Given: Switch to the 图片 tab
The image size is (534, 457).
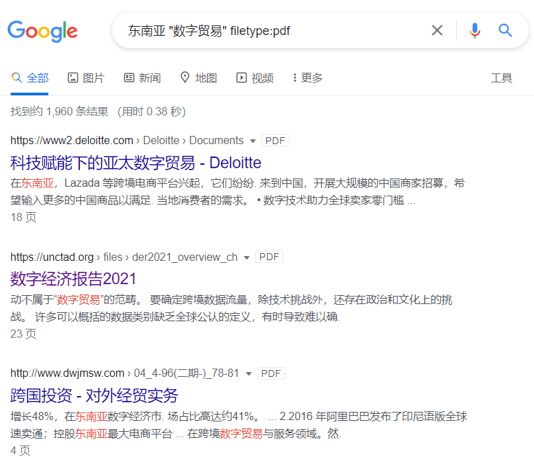Looking at the screenshot, I should pos(86,78).
